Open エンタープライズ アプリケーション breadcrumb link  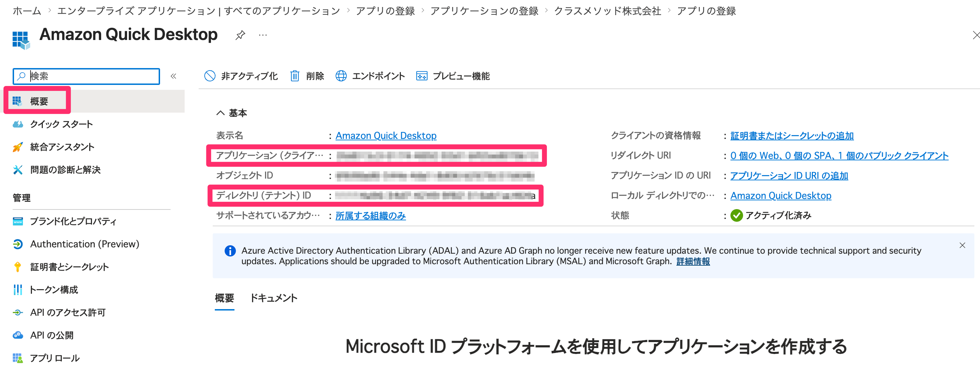199,11
